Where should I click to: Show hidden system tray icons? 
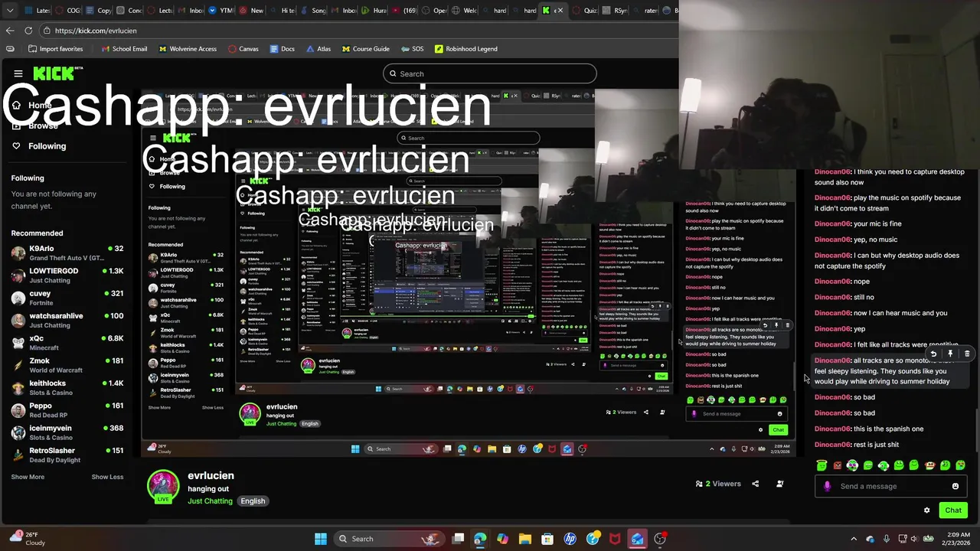(854, 539)
